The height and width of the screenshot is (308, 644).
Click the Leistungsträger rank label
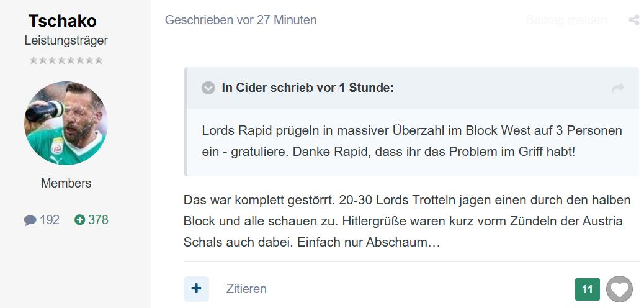tap(66, 41)
